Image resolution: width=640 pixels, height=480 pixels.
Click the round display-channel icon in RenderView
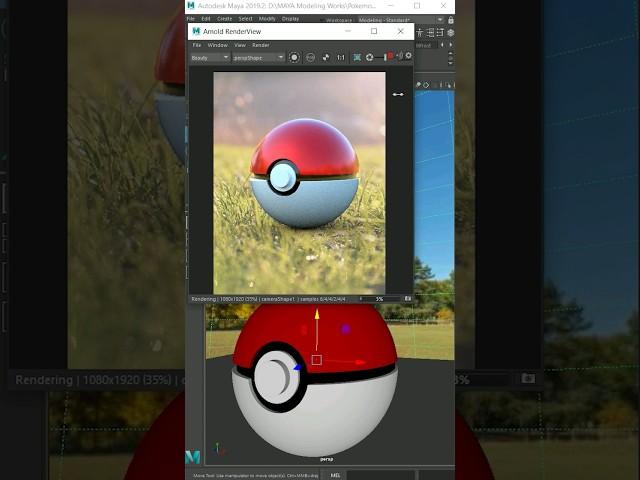click(294, 58)
